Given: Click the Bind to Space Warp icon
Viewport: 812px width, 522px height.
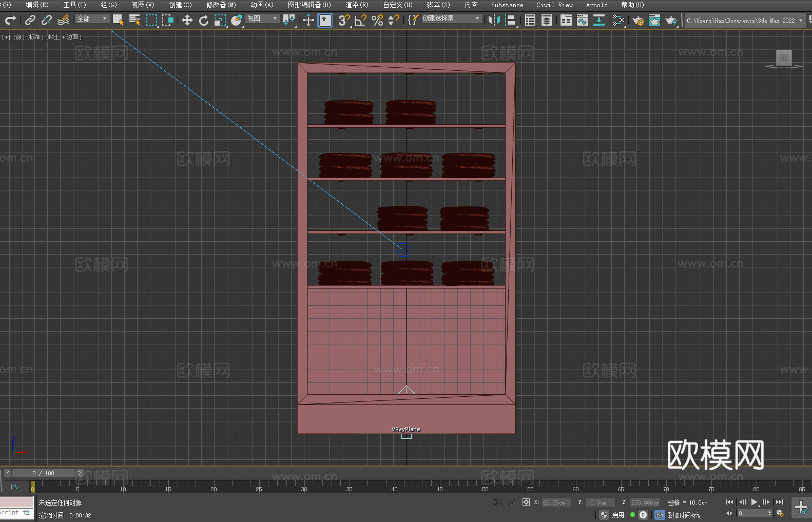Looking at the screenshot, I should tap(63, 20).
